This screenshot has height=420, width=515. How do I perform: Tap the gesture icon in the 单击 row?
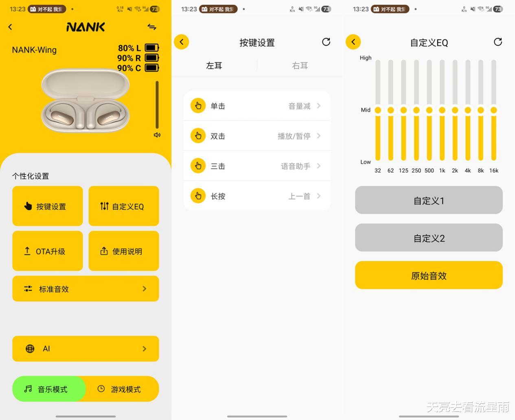click(198, 106)
